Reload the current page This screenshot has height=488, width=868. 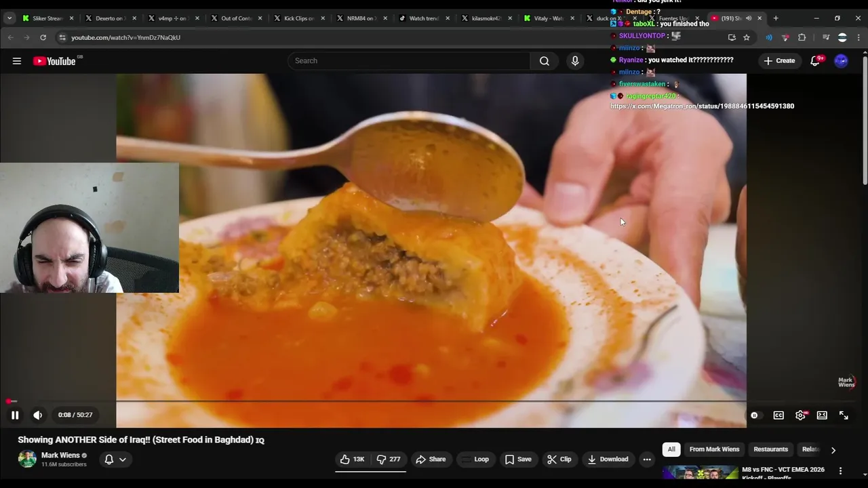tap(43, 37)
